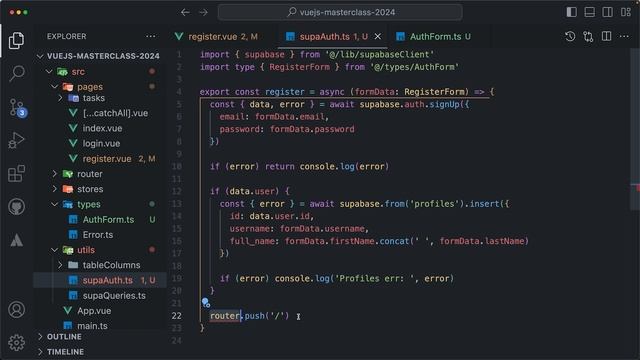Screen dimensions: 640x360
Task: Click 'signUp' method call on line 5
Action: (444, 104)
